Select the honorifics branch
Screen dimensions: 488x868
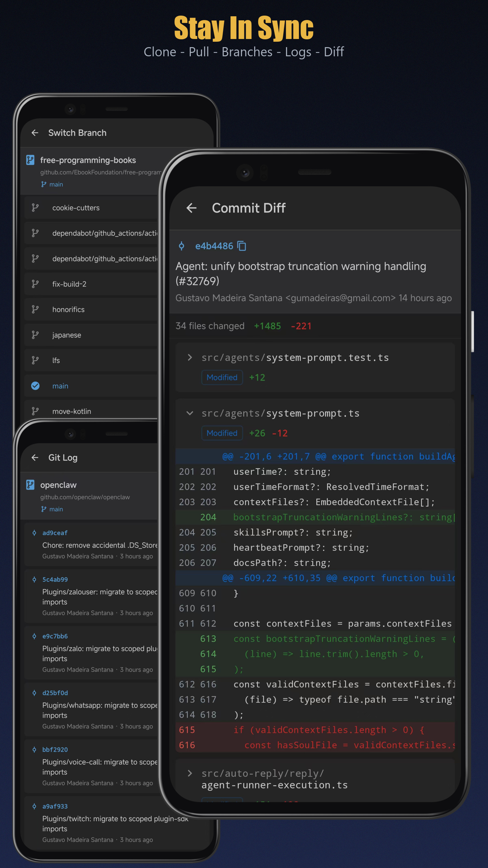point(91,309)
